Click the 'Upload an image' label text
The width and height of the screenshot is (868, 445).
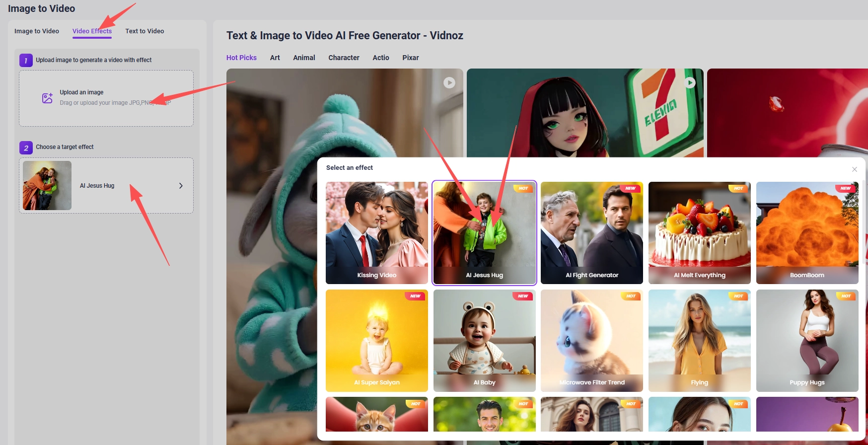pos(81,92)
